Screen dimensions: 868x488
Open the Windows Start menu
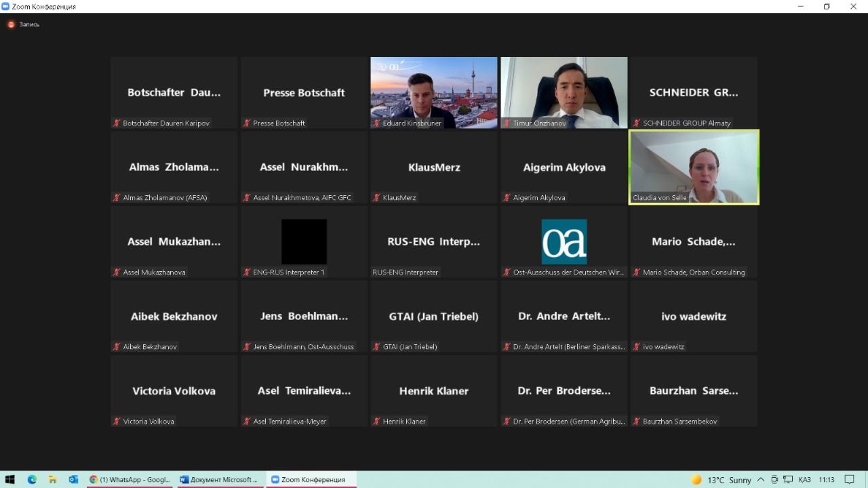click(10, 479)
